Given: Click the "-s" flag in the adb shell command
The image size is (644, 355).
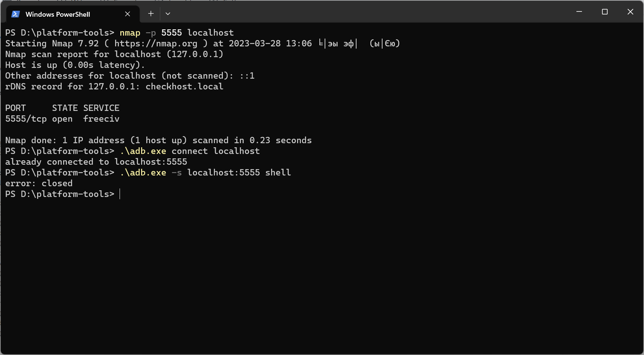Looking at the screenshot, I should tap(176, 172).
